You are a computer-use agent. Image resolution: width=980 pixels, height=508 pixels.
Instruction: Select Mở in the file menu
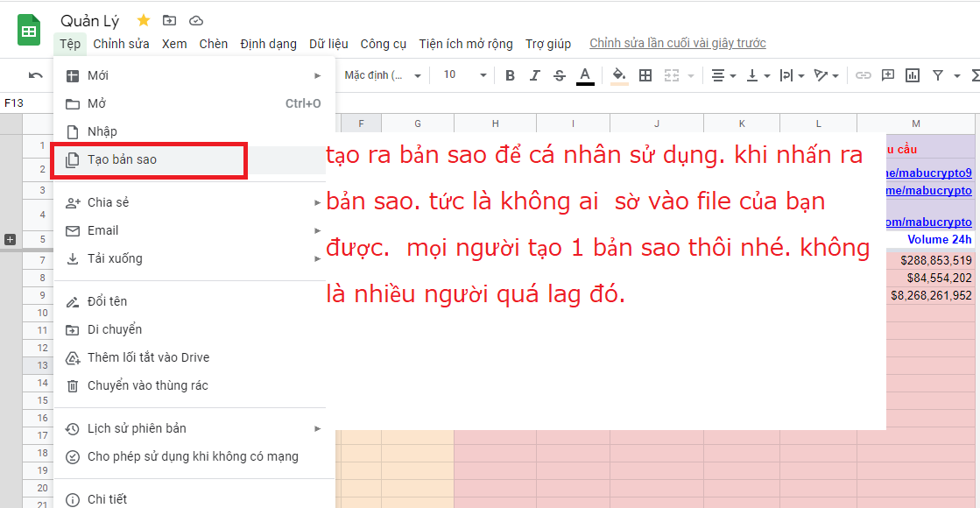[194, 103]
